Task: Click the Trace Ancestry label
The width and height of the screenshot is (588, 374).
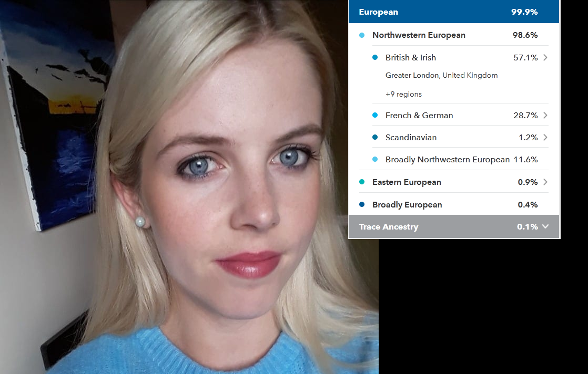Action: [x=389, y=227]
